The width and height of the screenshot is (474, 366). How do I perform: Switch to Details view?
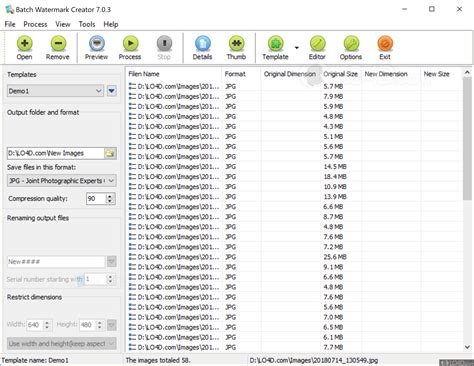pos(202,48)
